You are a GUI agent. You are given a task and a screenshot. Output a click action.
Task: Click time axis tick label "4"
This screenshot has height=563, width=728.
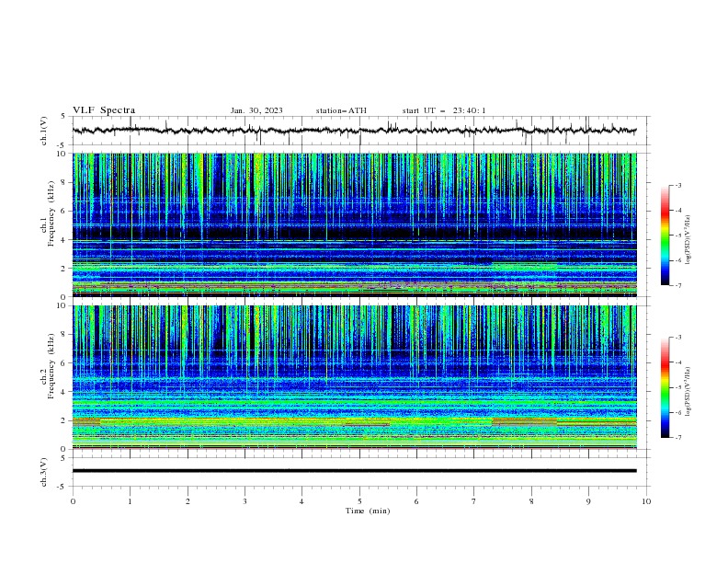[x=301, y=501]
